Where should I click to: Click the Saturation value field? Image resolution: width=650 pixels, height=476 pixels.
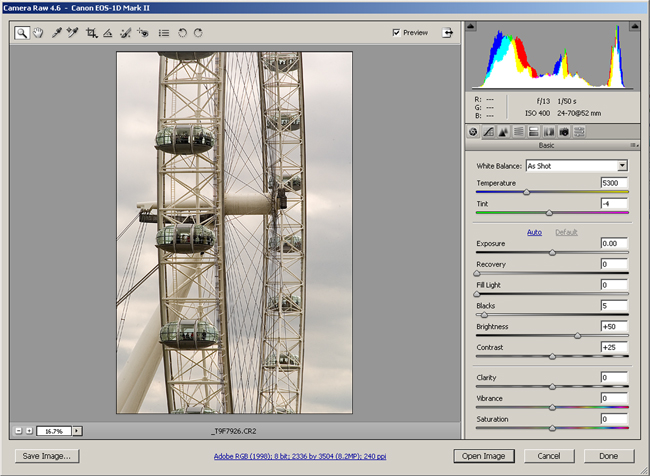[614, 419]
